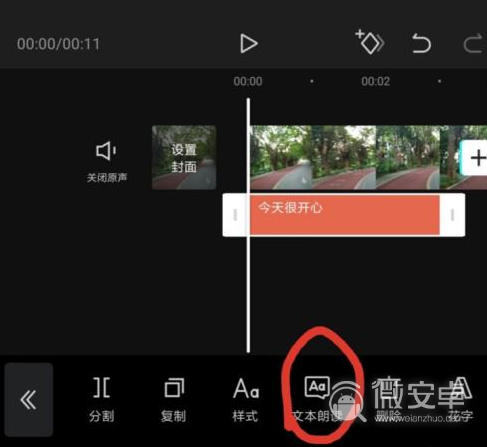Add a new clip with plus button
The height and width of the screenshot is (447, 487).
coord(475,157)
